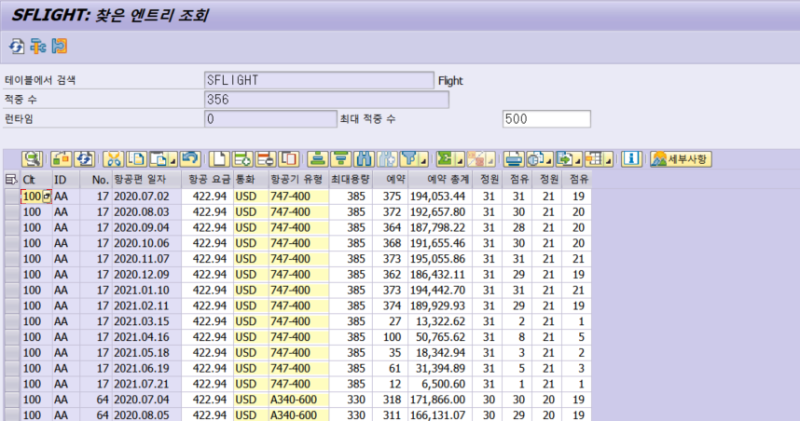Click the third icon in the top toolbar
The image size is (800, 421).
point(59,46)
